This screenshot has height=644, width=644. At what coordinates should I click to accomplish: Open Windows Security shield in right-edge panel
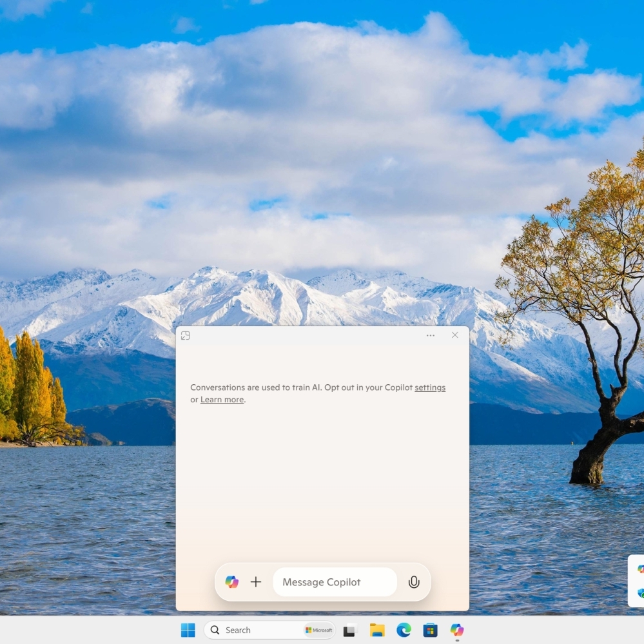click(x=640, y=593)
